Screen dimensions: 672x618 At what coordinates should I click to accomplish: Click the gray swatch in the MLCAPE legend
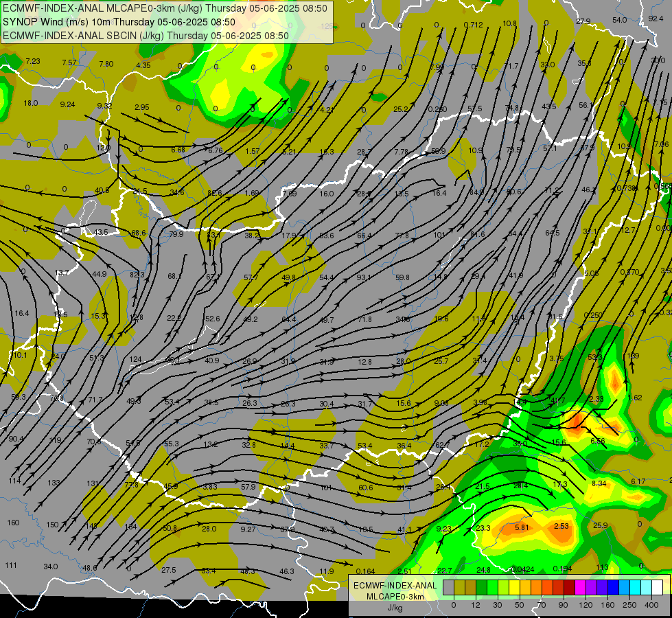[x=449, y=587]
